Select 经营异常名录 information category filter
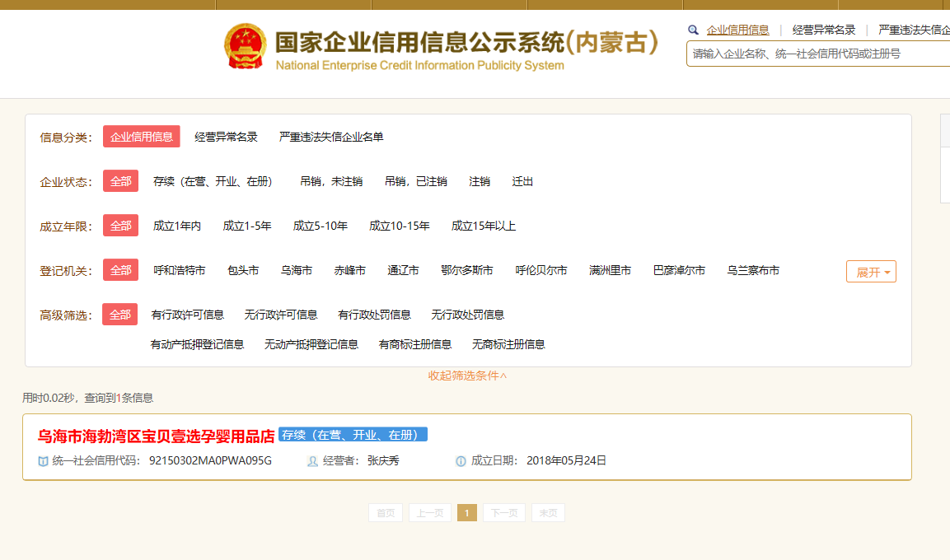Screen dimensions: 950x560 (x=226, y=137)
